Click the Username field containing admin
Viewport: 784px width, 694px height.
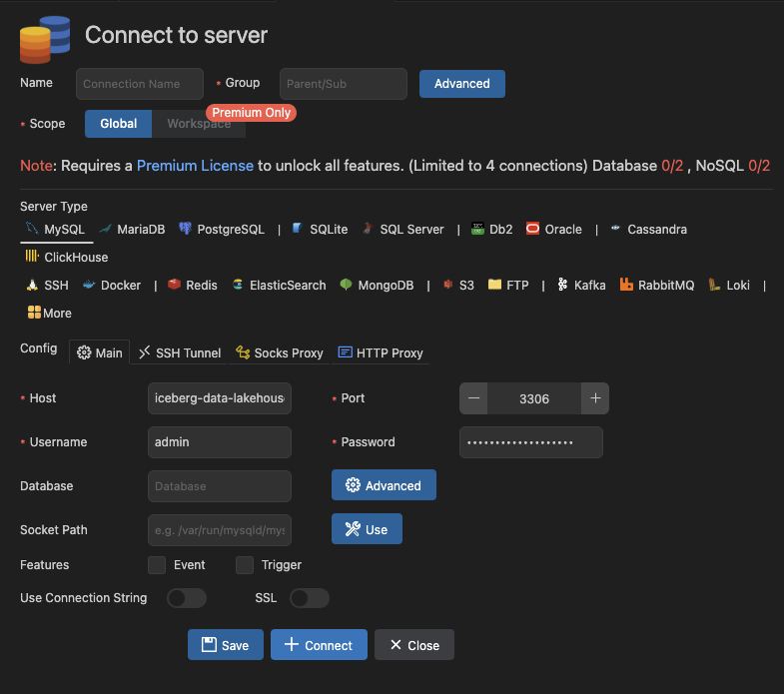tap(220, 442)
